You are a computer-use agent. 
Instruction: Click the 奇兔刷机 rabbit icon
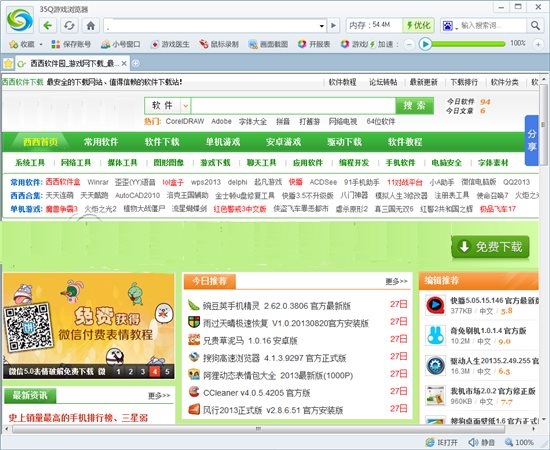435,335
